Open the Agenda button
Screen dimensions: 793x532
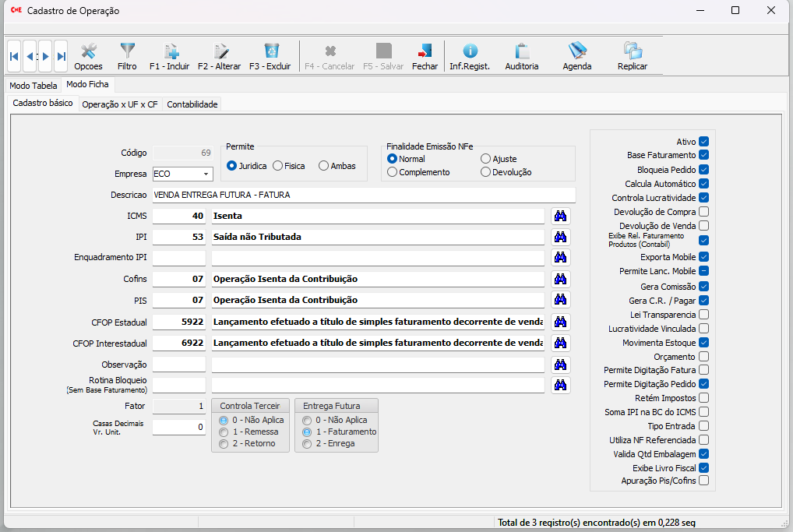click(x=577, y=56)
